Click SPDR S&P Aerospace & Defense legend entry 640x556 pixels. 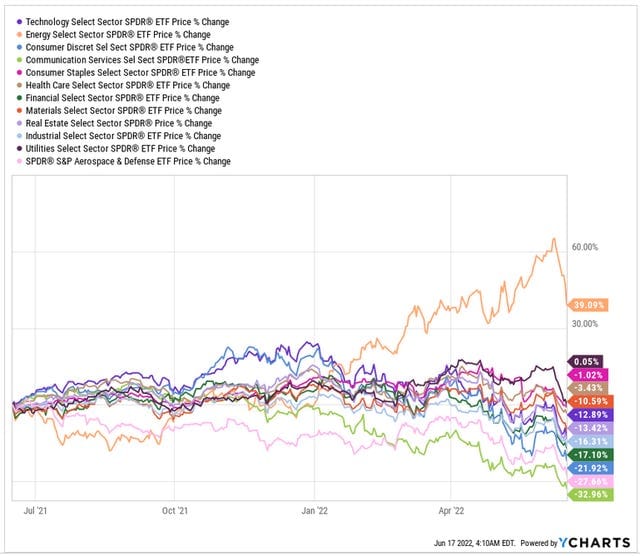point(124,161)
